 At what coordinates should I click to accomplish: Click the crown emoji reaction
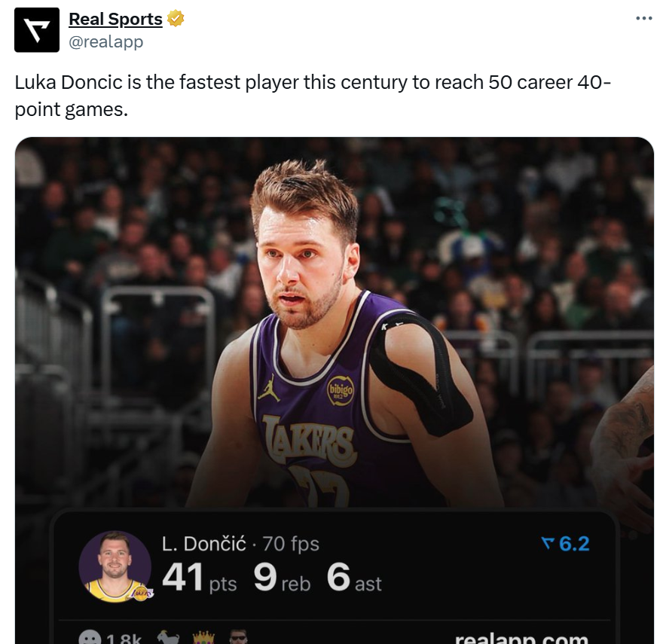click(x=203, y=639)
